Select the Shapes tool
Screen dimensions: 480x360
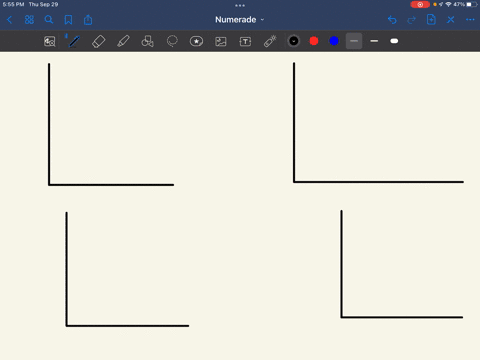[x=147, y=41]
